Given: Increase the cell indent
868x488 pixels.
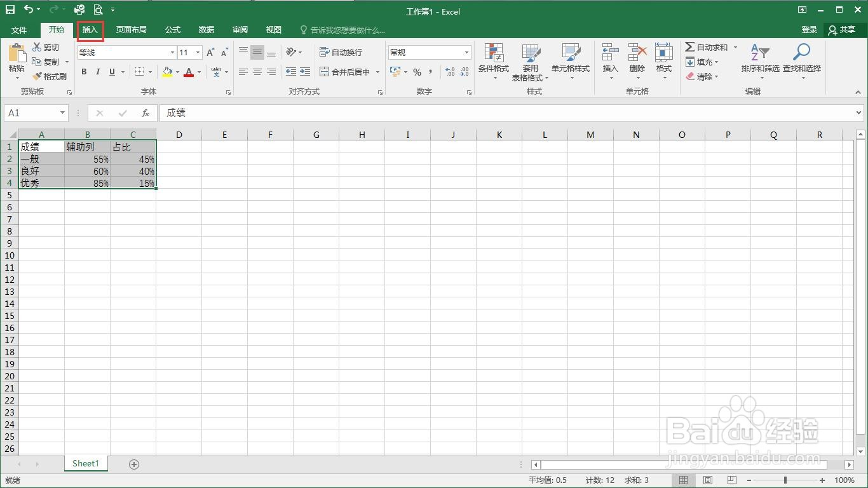Looking at the screenshot, I should [305, 72].
